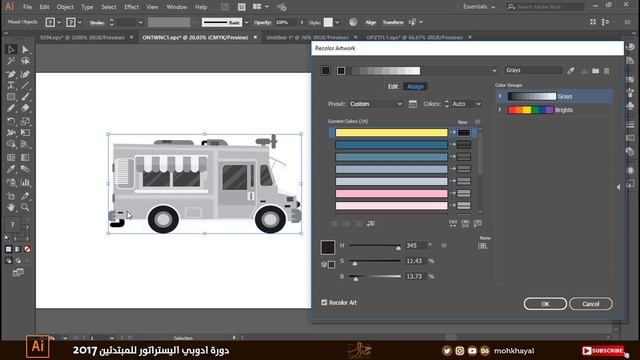Click the search stock icon
This screenshot has height=360, width=640.
[x=511, y=7]
